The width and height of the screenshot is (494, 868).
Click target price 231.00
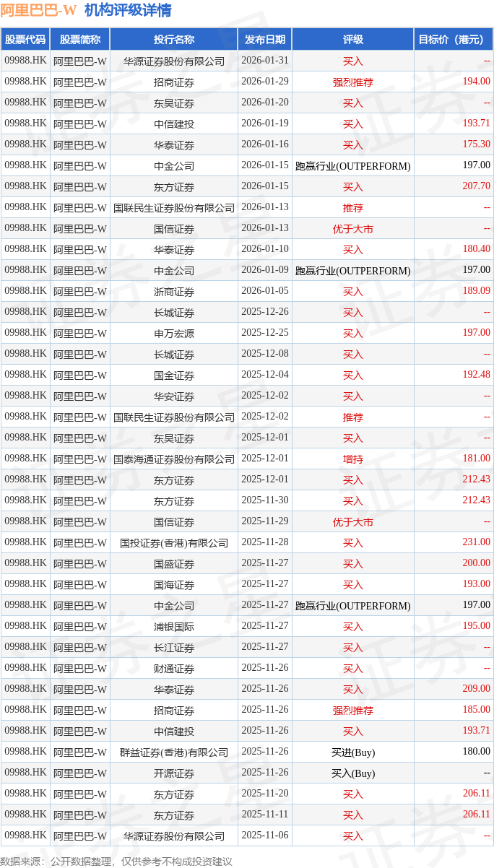[477, 542]
